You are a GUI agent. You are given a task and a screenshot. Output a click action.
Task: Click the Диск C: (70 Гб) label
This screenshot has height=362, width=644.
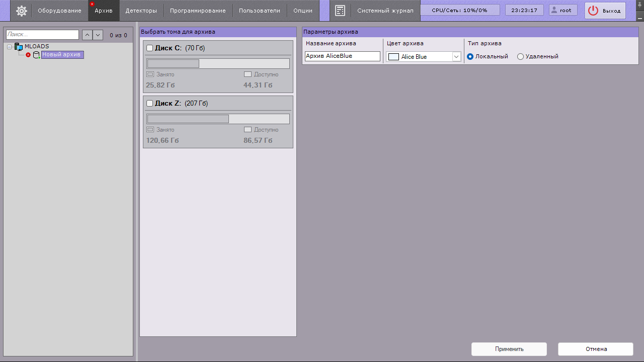point(180,48)
